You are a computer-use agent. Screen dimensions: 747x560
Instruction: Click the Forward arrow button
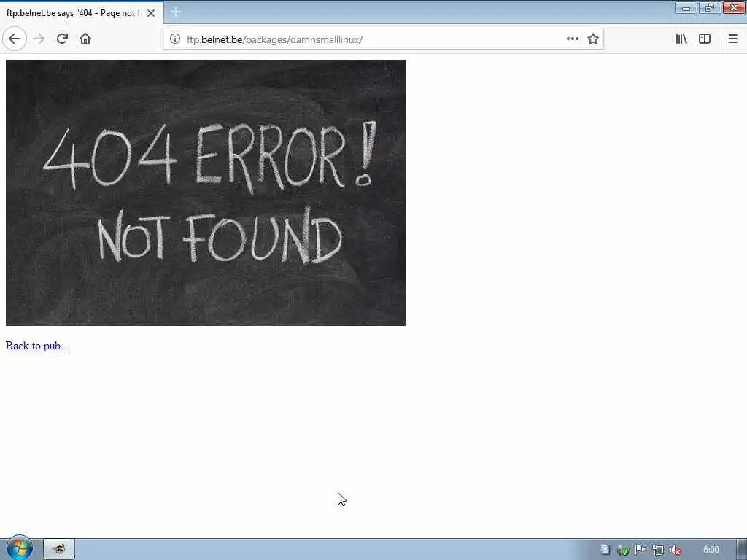click(x=39, y=39)
